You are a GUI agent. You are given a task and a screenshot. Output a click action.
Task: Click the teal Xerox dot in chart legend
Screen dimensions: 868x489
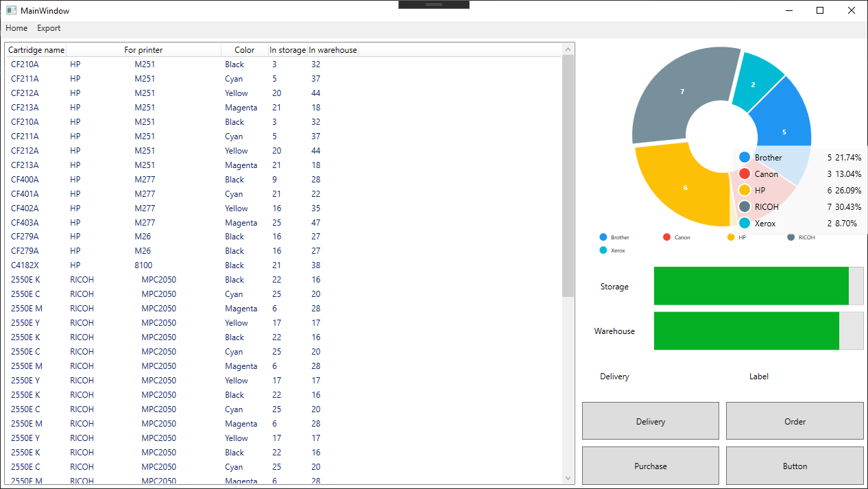(x=603, y=250)
